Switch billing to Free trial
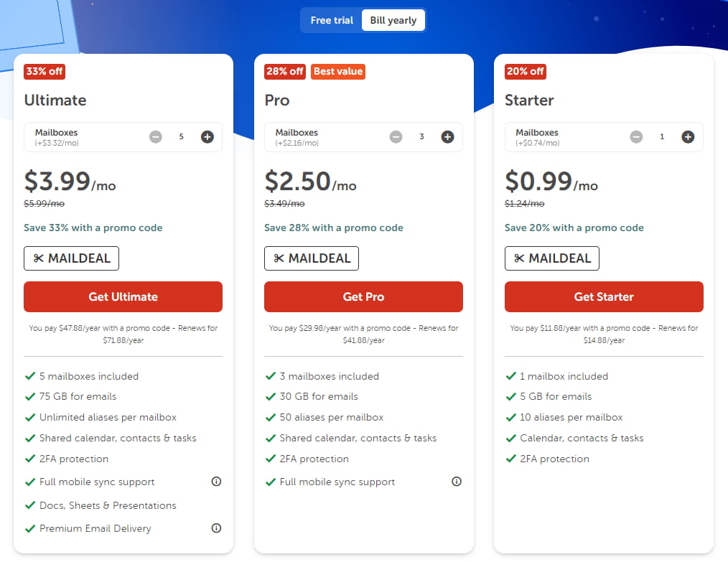 coord(332,20)
